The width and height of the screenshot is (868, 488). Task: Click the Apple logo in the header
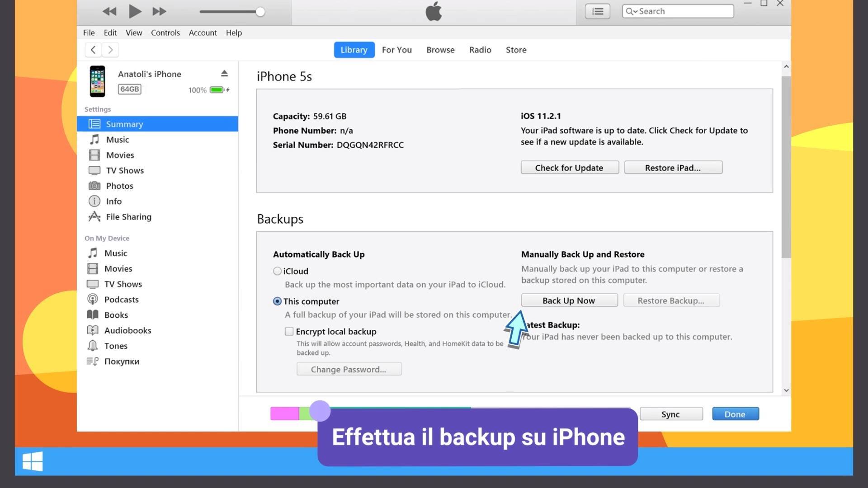tap(434, 11)
